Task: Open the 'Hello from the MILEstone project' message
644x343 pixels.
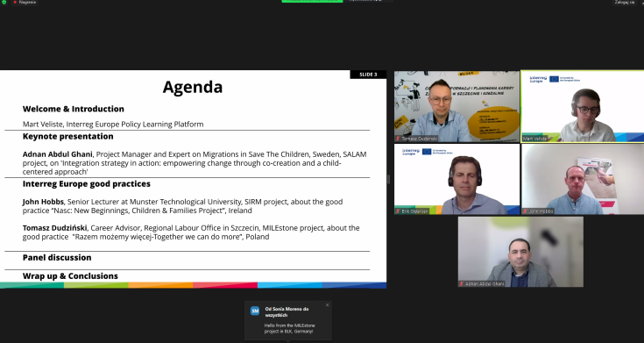Action: [289, 328]
